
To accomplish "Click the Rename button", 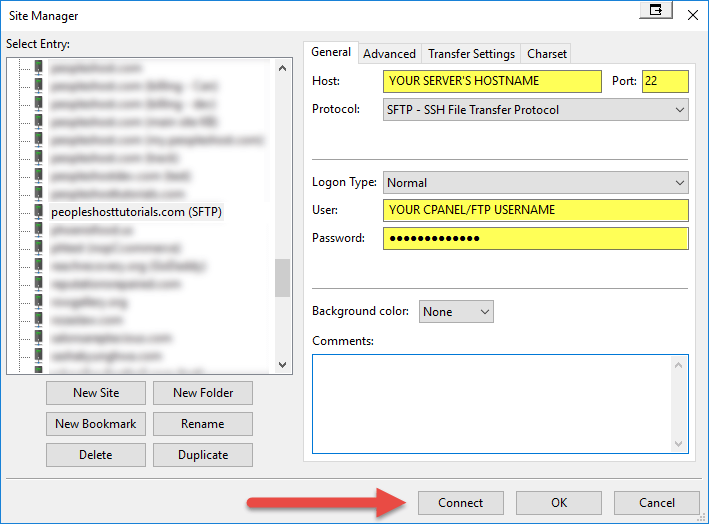I will tap(203, 424).
